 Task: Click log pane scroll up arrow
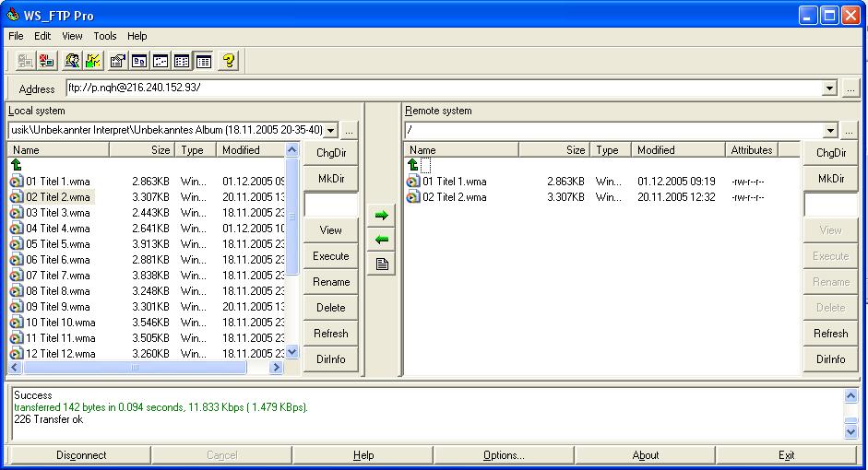coord(850,395)
